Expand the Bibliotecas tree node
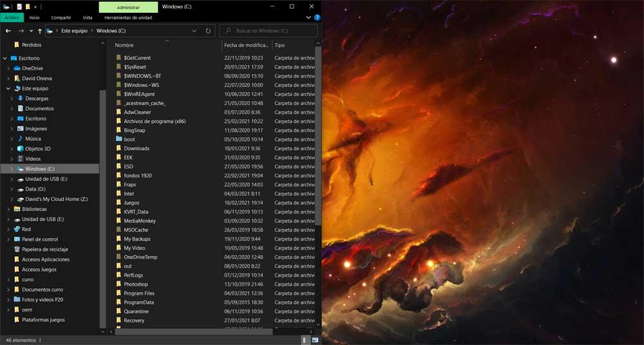 (8, 209)
